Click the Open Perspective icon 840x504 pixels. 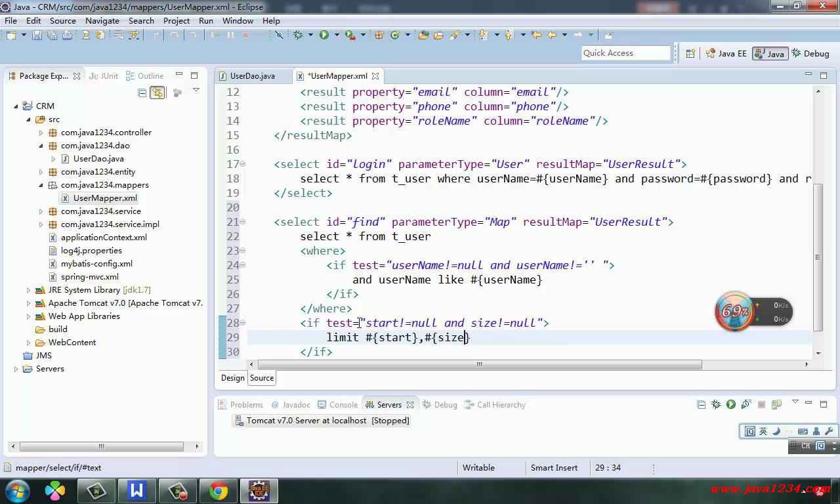690,53
